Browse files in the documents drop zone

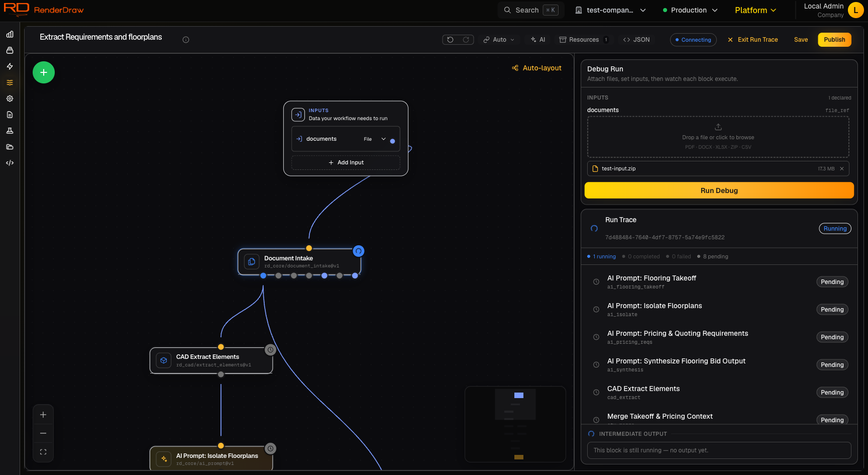(x=718, y=137)
